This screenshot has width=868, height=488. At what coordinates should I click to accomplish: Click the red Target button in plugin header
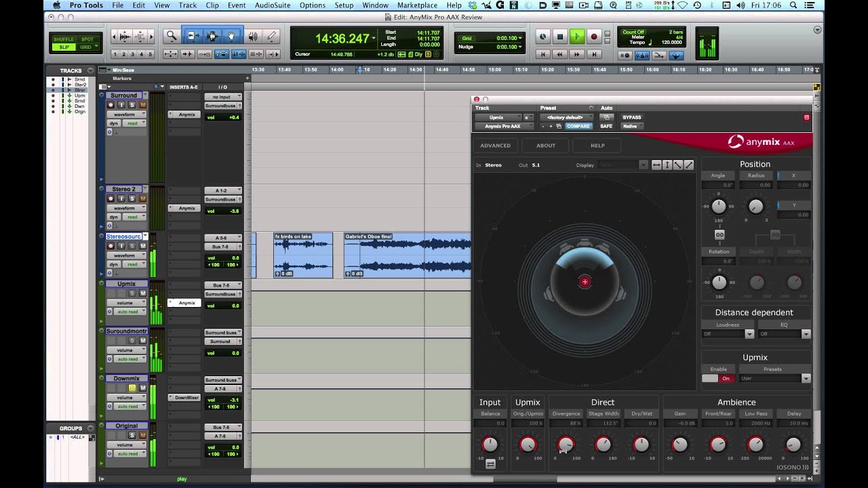[806, 117]
